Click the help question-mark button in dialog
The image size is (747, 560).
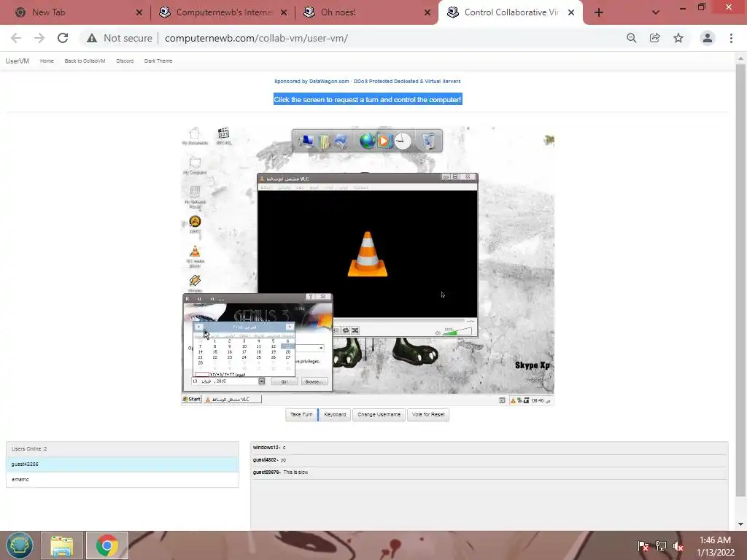coord(311,297)
